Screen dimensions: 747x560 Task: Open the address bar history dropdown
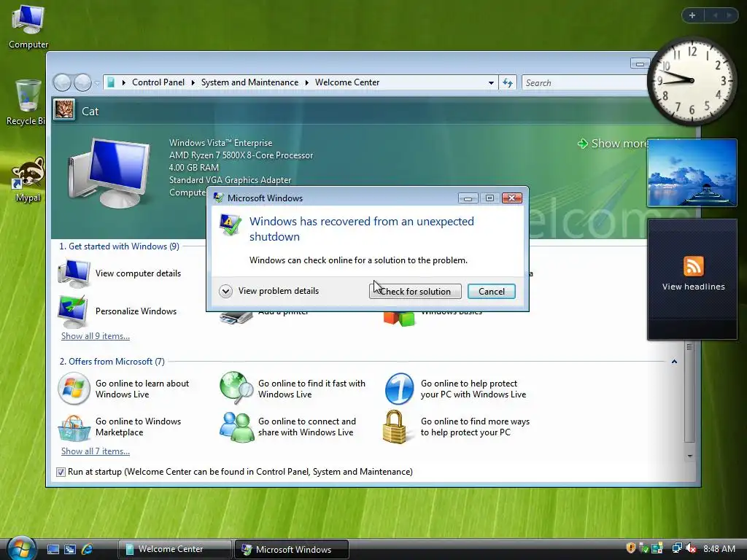coord(491,83)
